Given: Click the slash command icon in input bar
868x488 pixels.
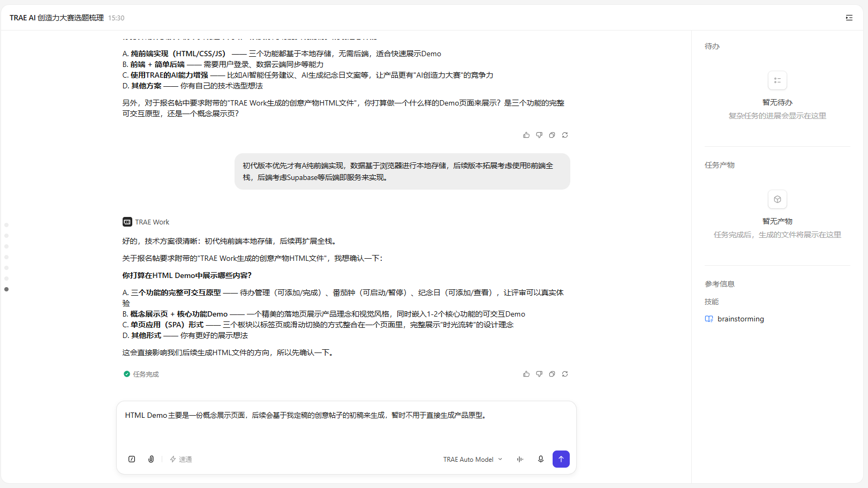Looking at the screenshot, I should (132, 459).
